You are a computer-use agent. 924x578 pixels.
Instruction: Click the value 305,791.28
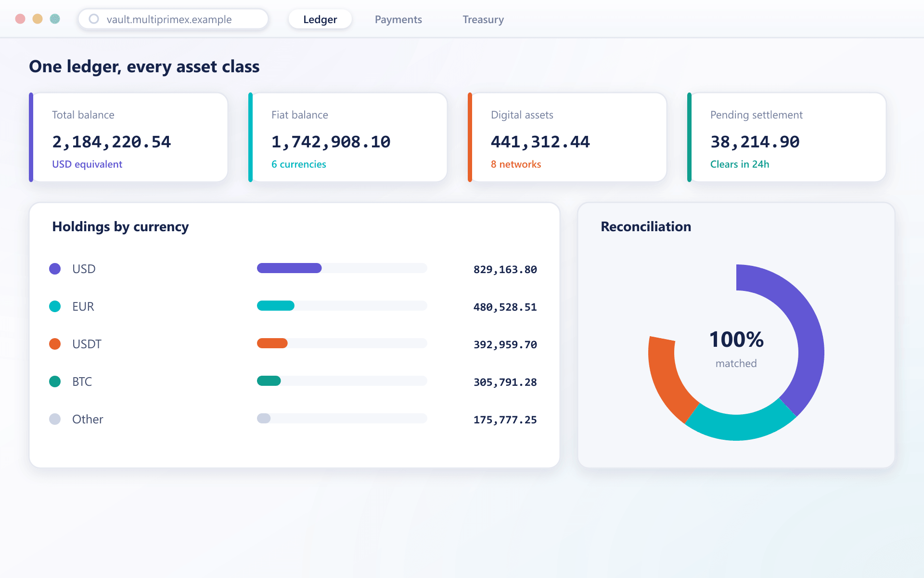505,382
